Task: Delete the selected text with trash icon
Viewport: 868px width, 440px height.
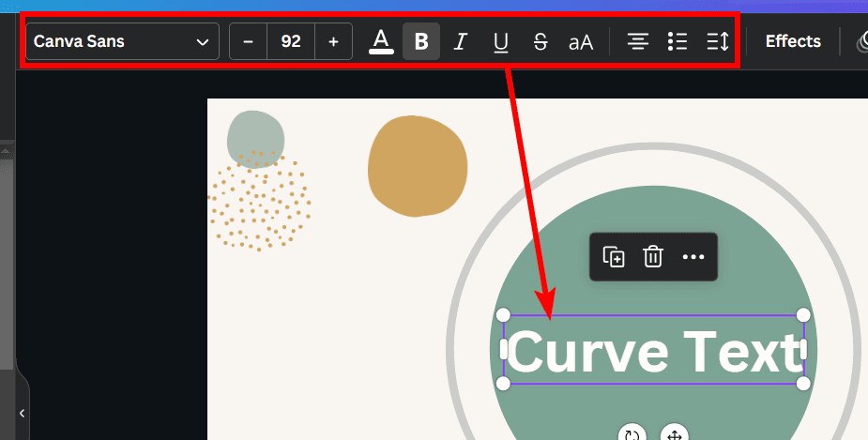Action: [x=653, y=257]
